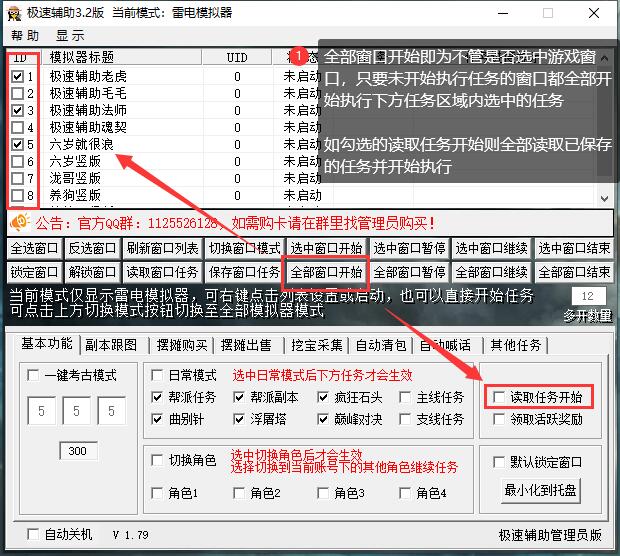This screenshot has height=556, width=620.
Task: Switch to the 其他任务 tab
Action: click(x=516, y=345)
